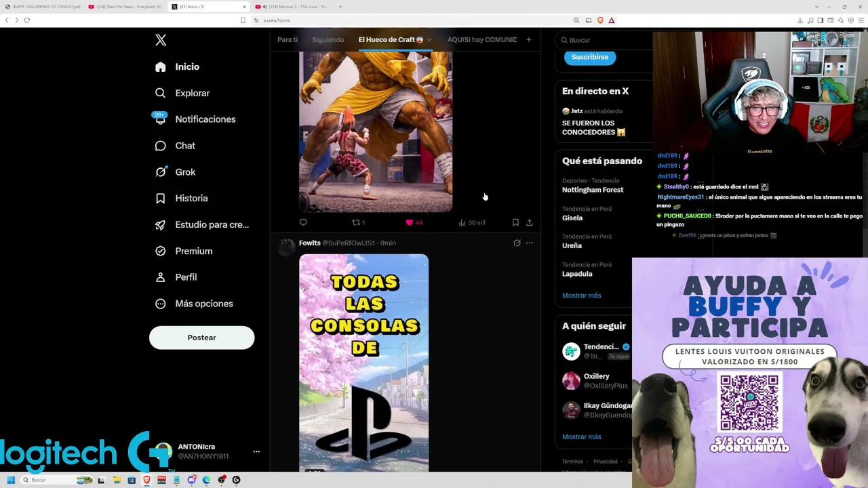868x488 pixels.
Task: Open the Gisela trend
Action: (572, 218)
